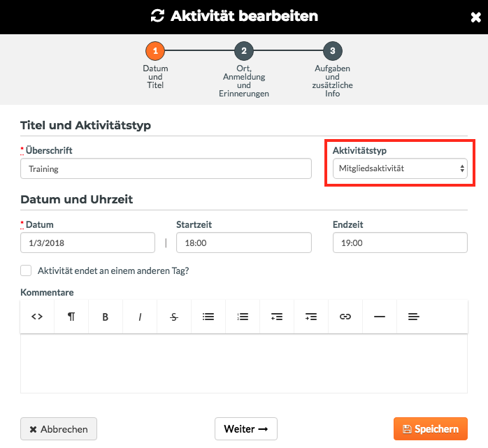This screenshot has width=488, height=448.
Task: Go to step 2 Ort, Anmeldung und Erinnerungen
Action: click(x=244, y=51)
